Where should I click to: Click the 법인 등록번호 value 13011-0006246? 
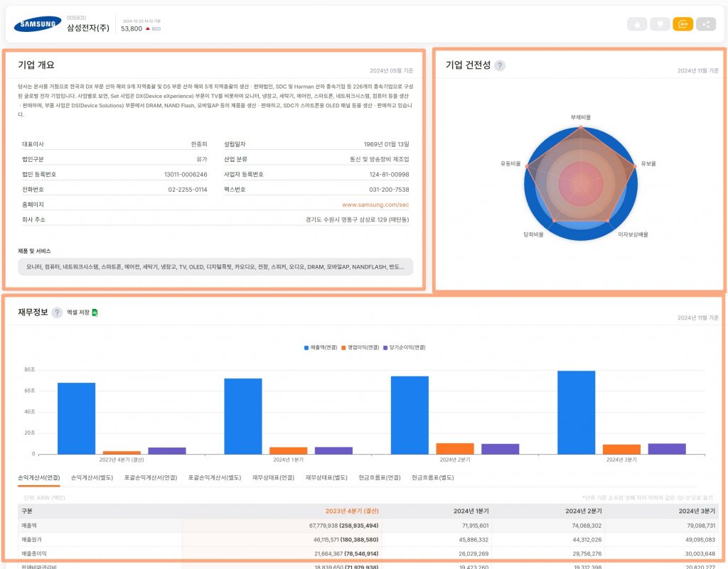point(186,174)
